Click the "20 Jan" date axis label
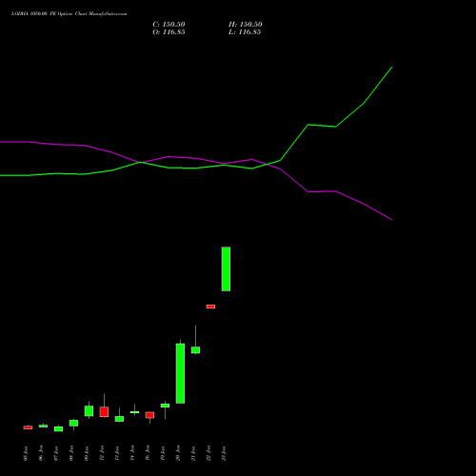 [x=178, y=453]
